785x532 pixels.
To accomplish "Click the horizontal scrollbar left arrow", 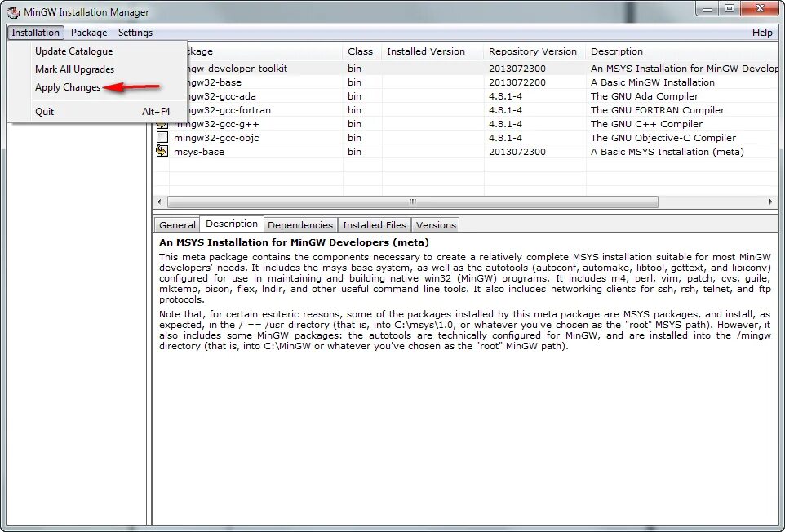I will point(159,202).
